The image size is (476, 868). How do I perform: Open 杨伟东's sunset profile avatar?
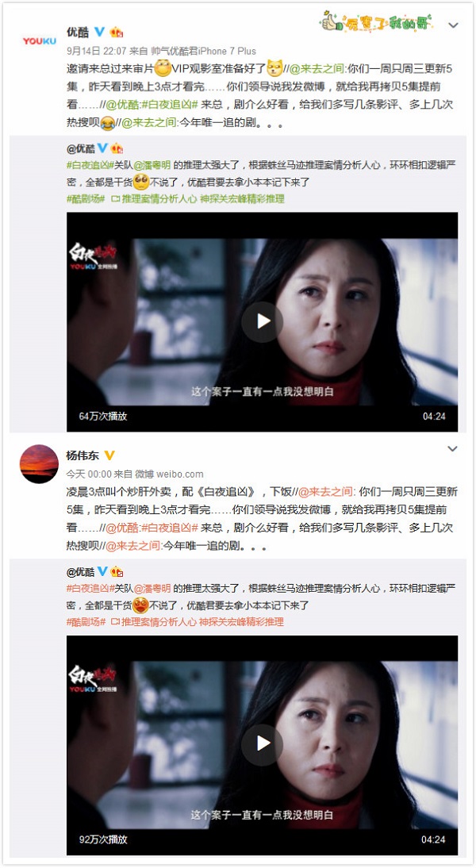point(39,464)
